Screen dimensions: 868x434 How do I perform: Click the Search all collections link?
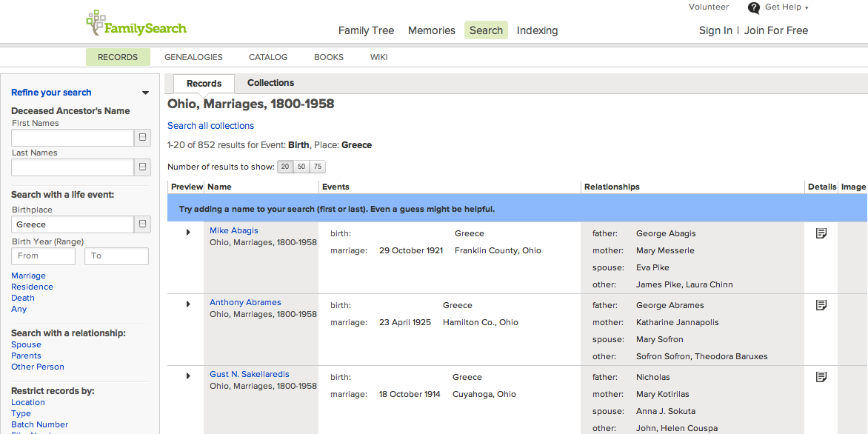click(x=210, y=126)
